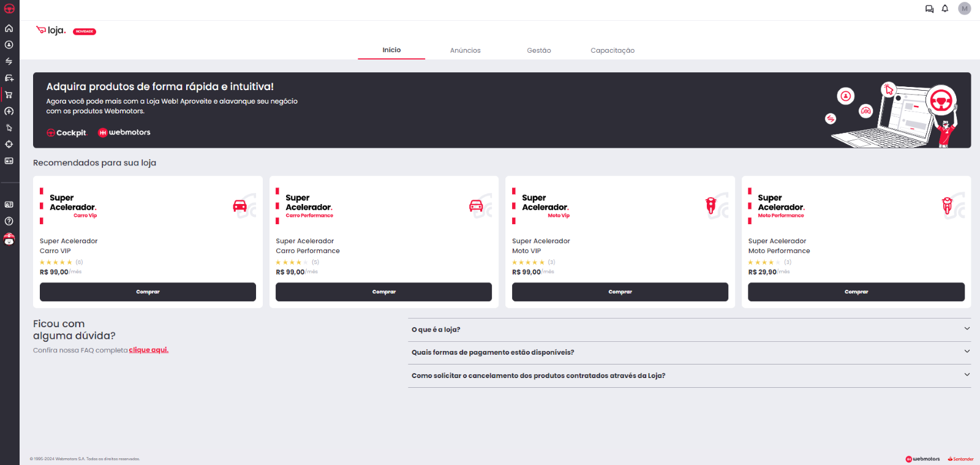The image size is (980, 465).
Task: Click the chevron beside 'O que é a loja?'
Action: click(x=967, y=329)
